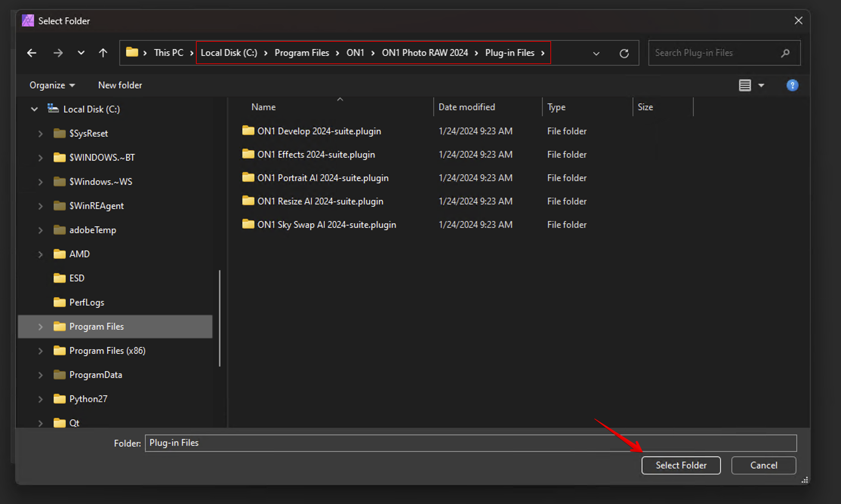Expand the ProgramData folder node
841x504 pixels.
[x=40, y=375]
